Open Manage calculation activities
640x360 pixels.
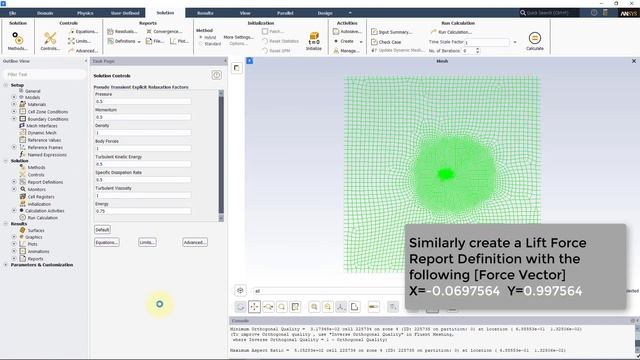pyautogui.click(x=346, y=51)
